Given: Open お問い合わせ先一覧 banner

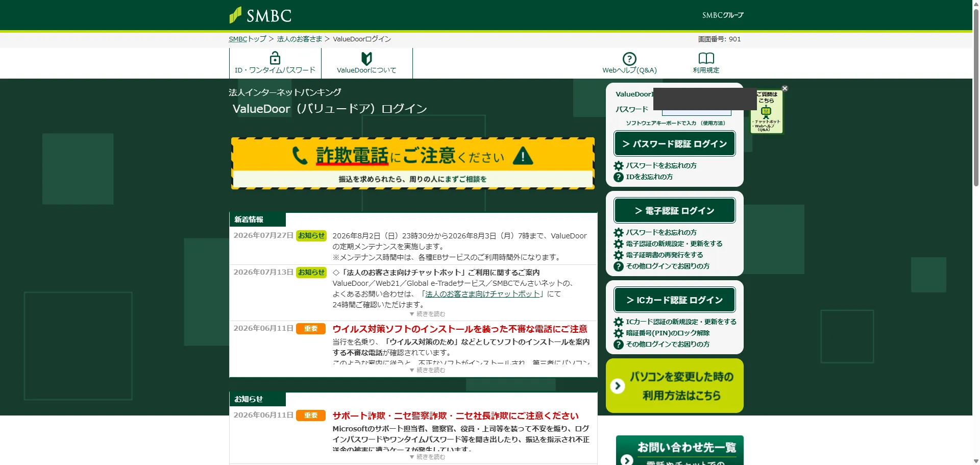Looking at the screenshot, I should [679, 450].
